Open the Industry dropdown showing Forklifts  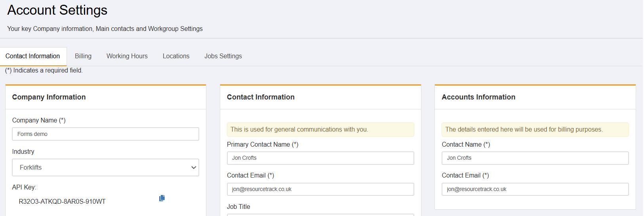105,167
